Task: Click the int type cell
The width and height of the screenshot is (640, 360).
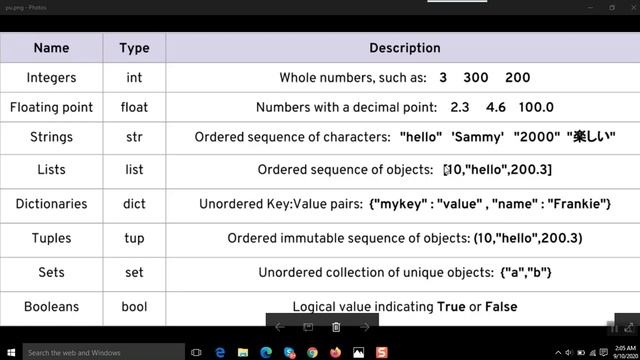Action: (x=134, y=78)
